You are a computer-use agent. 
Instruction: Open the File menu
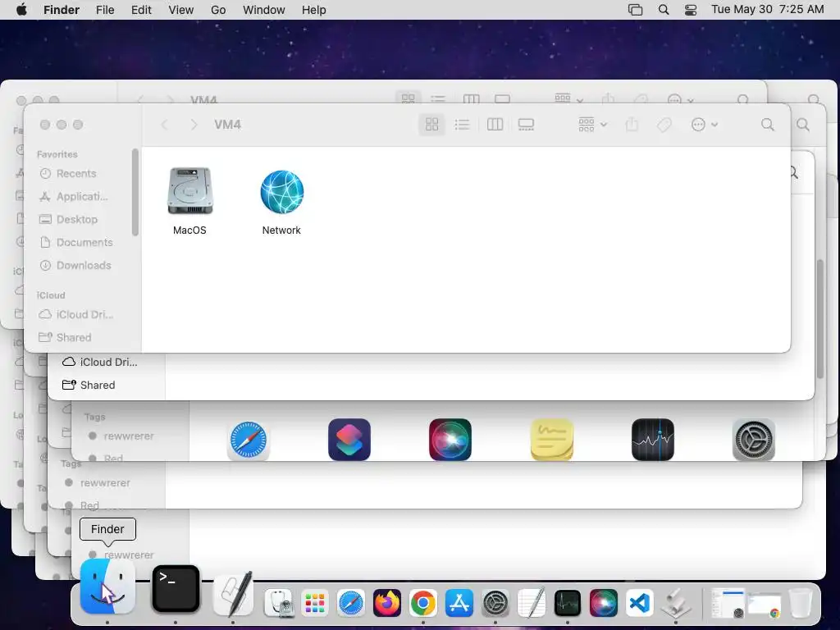tap(105, 10)
